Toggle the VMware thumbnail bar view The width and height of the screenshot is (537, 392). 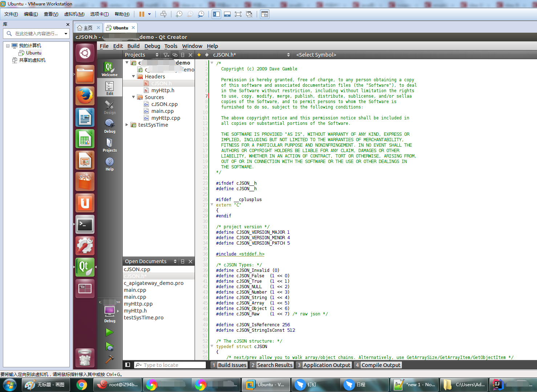click(x=227, y=14)
